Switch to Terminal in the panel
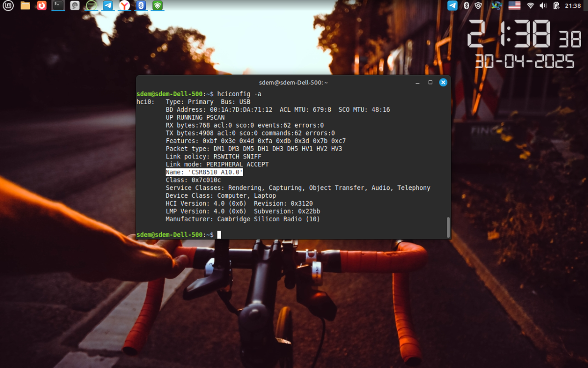The image size is (588, 368). click(x=58, y=5)
